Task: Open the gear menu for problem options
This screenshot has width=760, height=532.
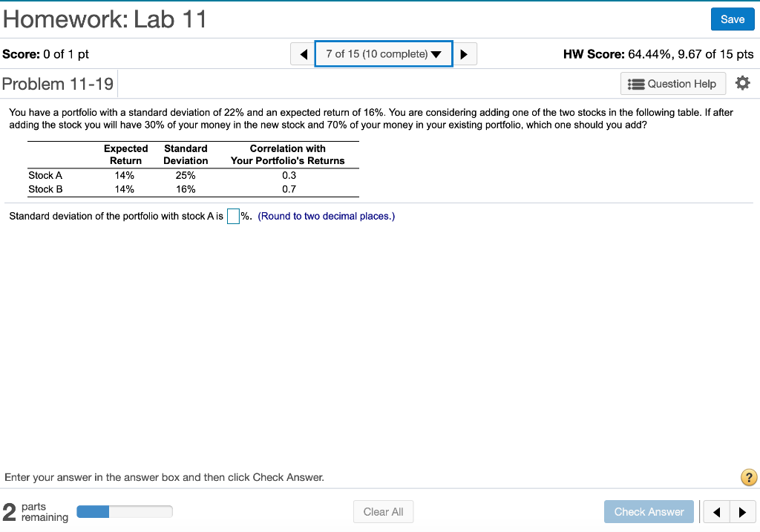Action: [742, 83]
